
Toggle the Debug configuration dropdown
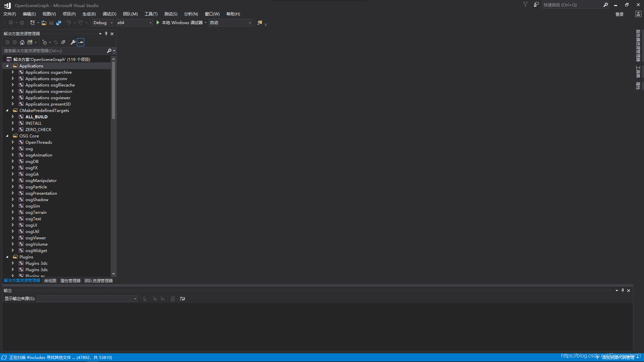[111, 22]
